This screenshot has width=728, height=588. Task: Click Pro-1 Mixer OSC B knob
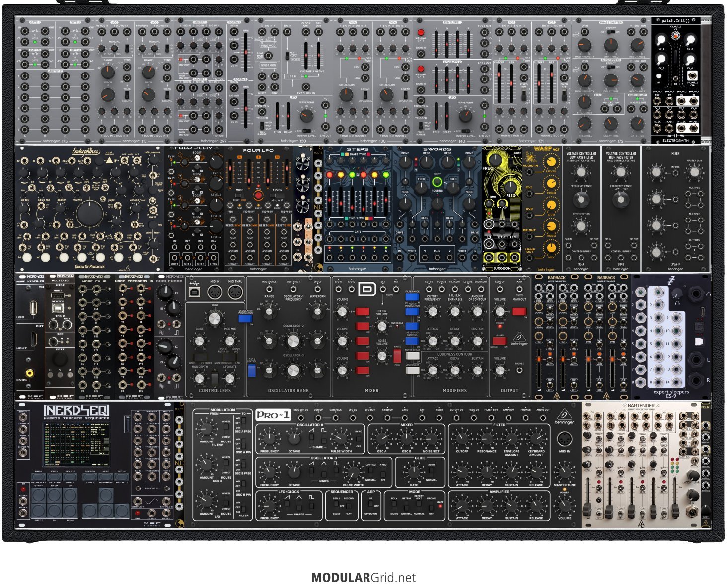(x=406, y=438)
